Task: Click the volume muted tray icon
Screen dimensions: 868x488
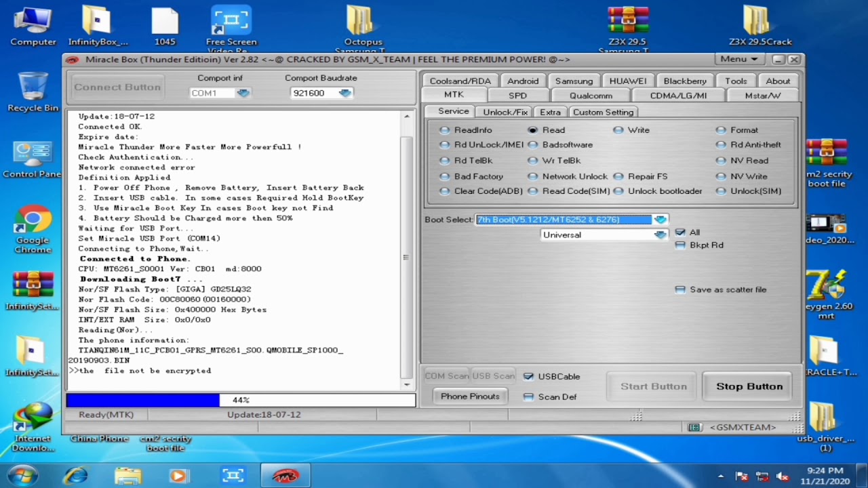Action: coord(782,476)
